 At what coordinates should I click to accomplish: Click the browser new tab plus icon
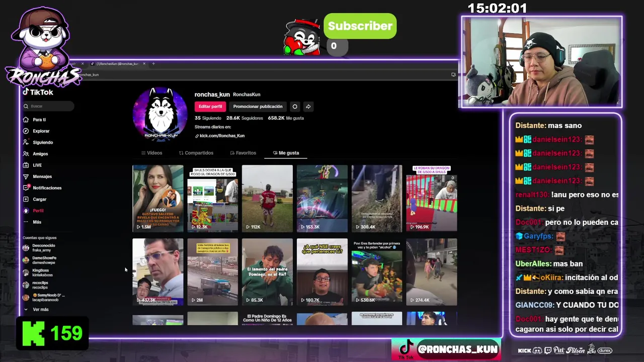pyautogui.click(x=153, y=64)
